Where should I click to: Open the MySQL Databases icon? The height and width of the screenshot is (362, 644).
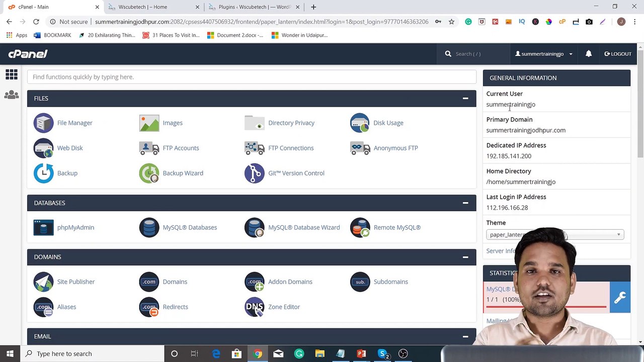[149, 227]
